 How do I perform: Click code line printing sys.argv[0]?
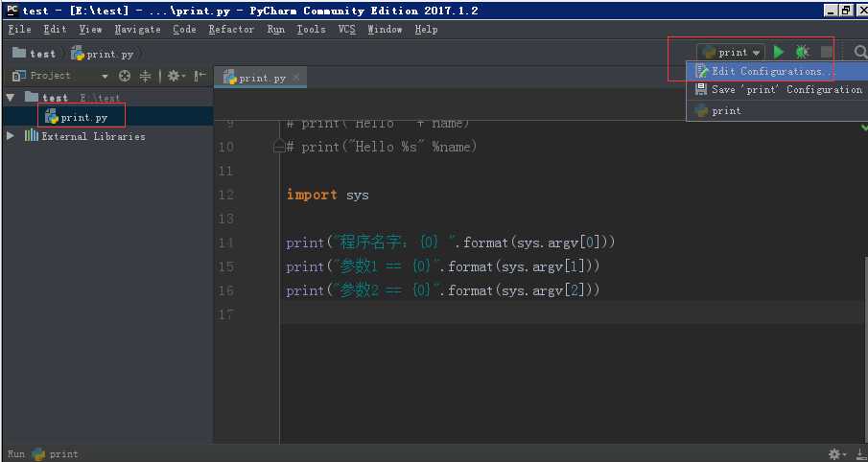(450, 243)
